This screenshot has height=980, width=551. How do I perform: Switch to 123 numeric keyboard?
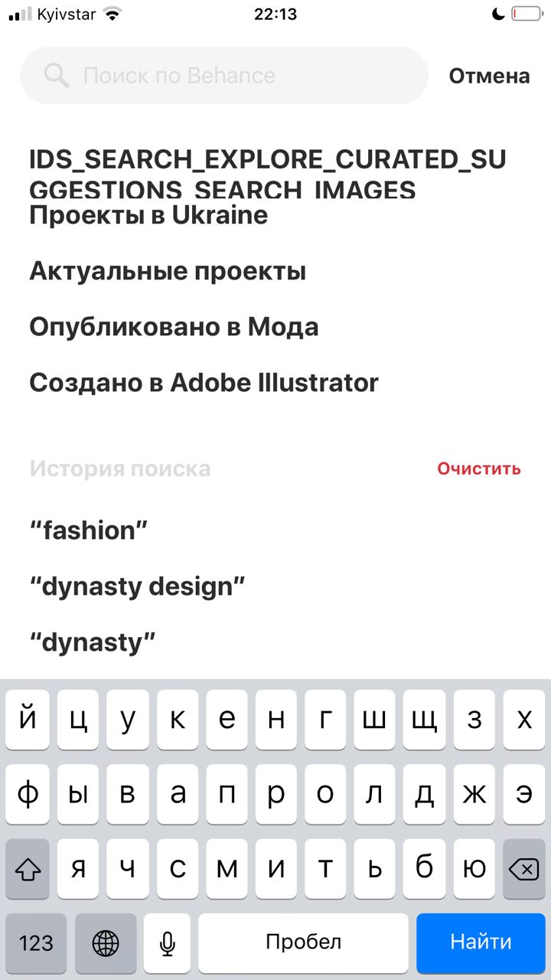(36, 942)
